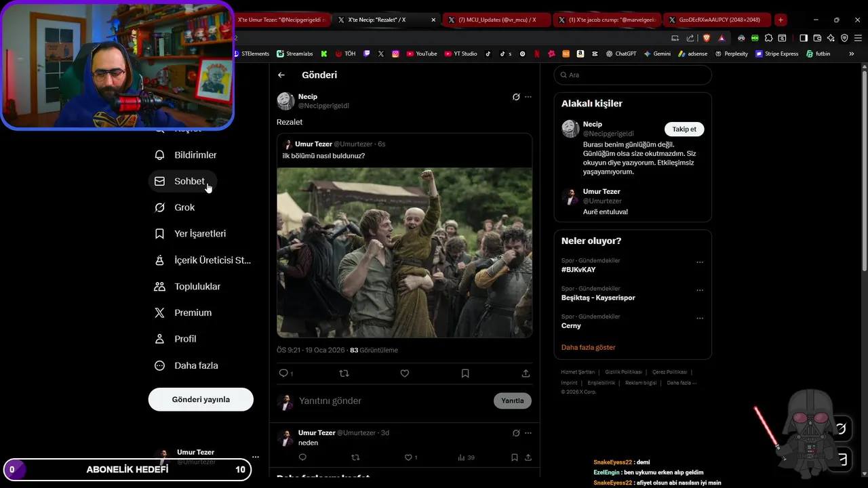
Task: Open Stripe Express bookmark
Action: pyautogui.click(x=776, y=54)
